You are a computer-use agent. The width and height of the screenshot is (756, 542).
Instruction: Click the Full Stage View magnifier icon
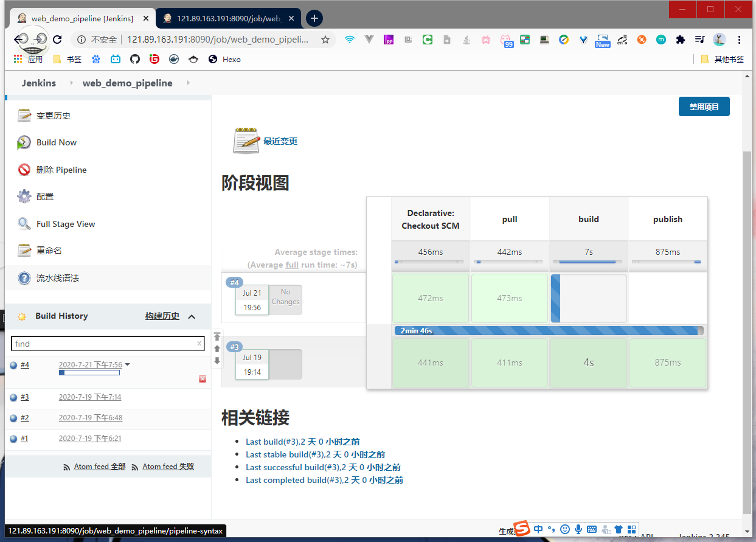pyautogui.click(x=24, y=224)
